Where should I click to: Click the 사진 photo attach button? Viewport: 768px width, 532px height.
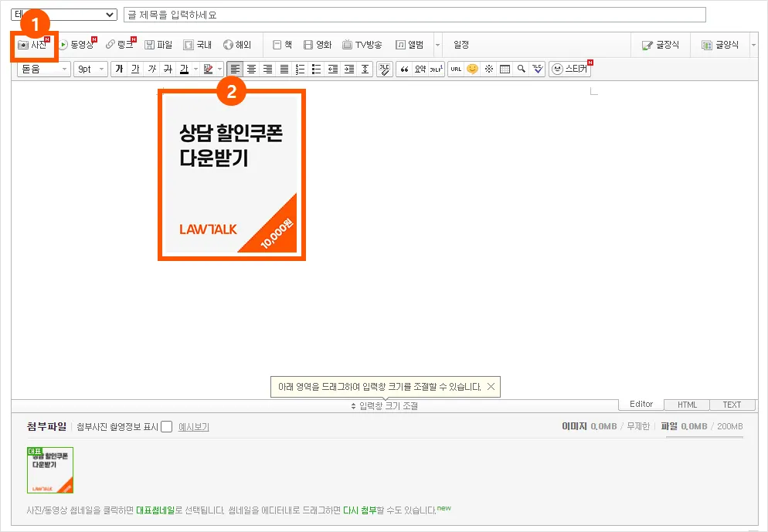tap(33, 45)
